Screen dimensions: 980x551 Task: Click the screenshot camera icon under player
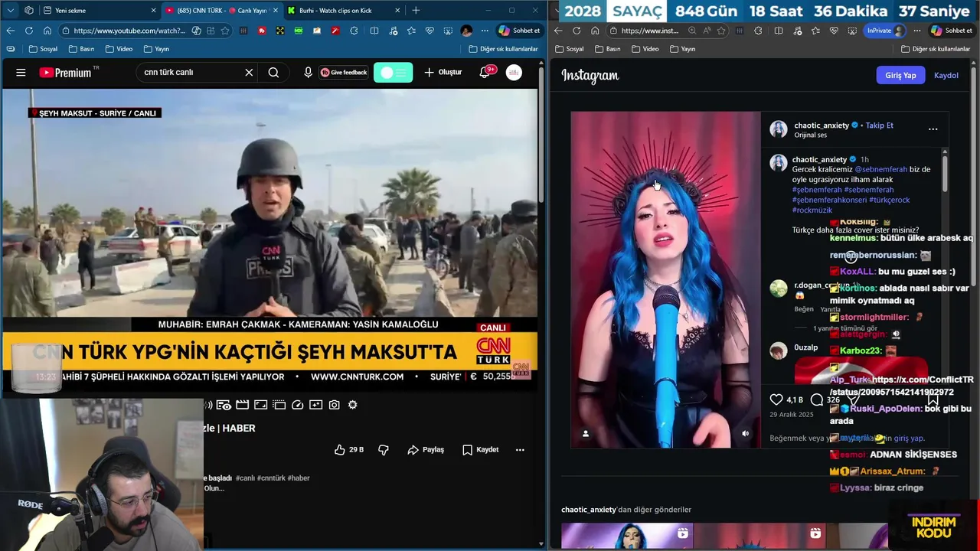point(335,405)
